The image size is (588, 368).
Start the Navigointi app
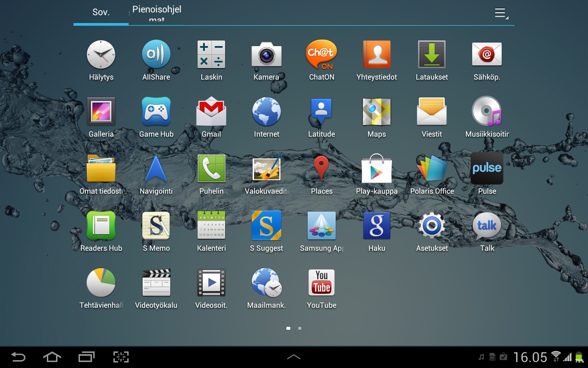coord(156,169)
